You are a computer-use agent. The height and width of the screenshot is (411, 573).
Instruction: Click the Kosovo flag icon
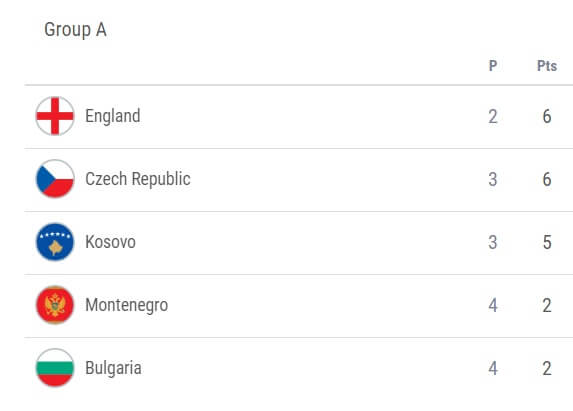(x=55, y=242)
